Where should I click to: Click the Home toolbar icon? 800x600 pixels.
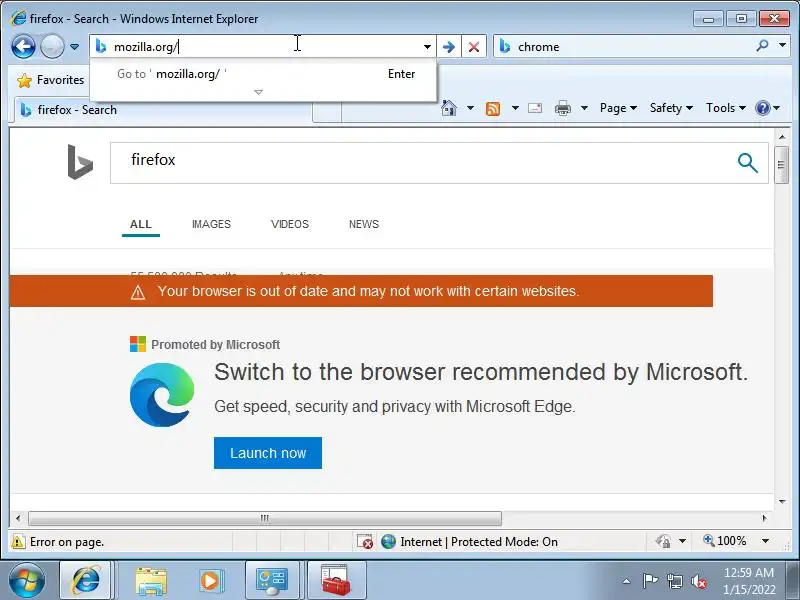tap(449, 108)
